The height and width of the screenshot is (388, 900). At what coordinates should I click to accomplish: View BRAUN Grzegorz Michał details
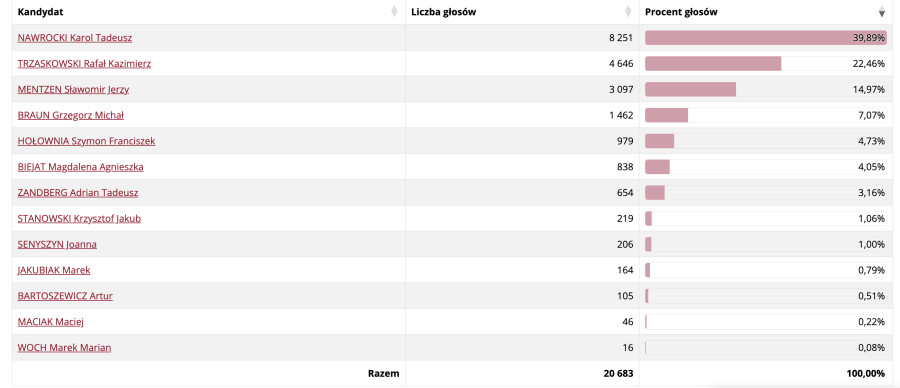(71, 115)
